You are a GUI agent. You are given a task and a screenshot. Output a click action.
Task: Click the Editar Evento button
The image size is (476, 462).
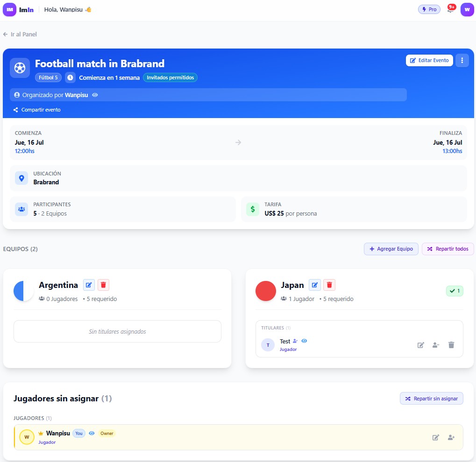click(x=429, y=60)
